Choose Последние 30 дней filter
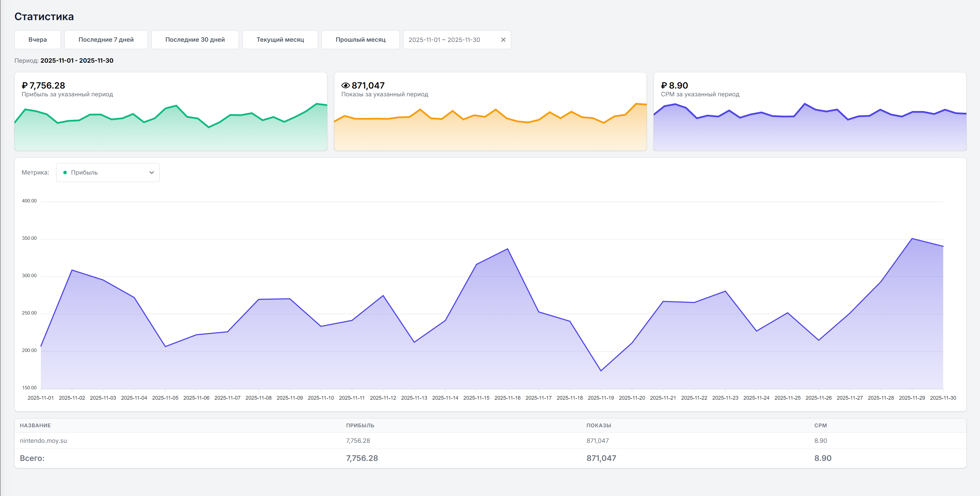The height and width of the screenshot is (496, 980). 195,40
